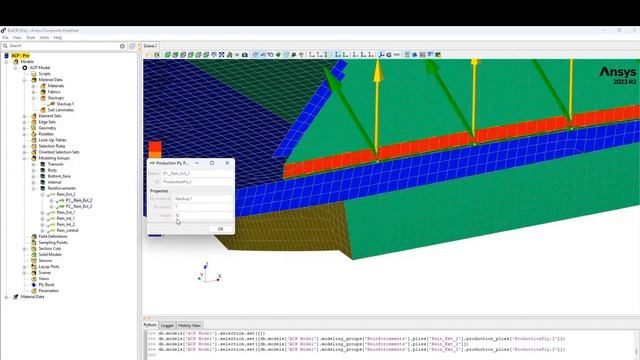The image size is (640, 360).
Task: Click the Ply Book blue icon
Action: click(x=34, y=284)
